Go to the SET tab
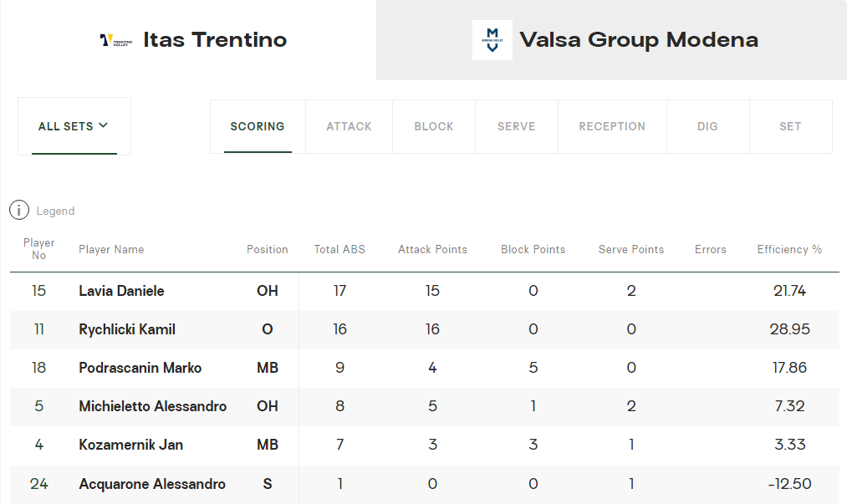Screen dimensions: 847x504 click(x=790, y=126)
